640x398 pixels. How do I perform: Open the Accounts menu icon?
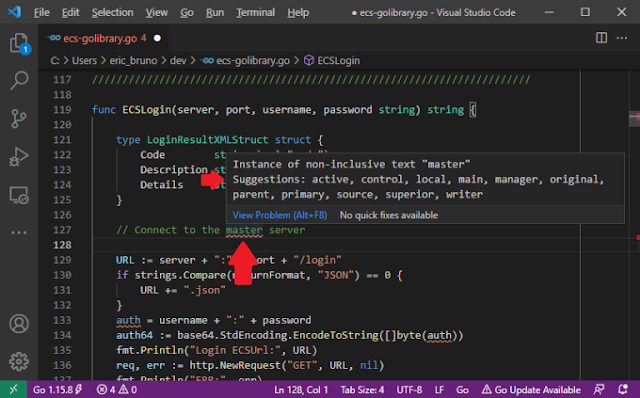[19, 324]
